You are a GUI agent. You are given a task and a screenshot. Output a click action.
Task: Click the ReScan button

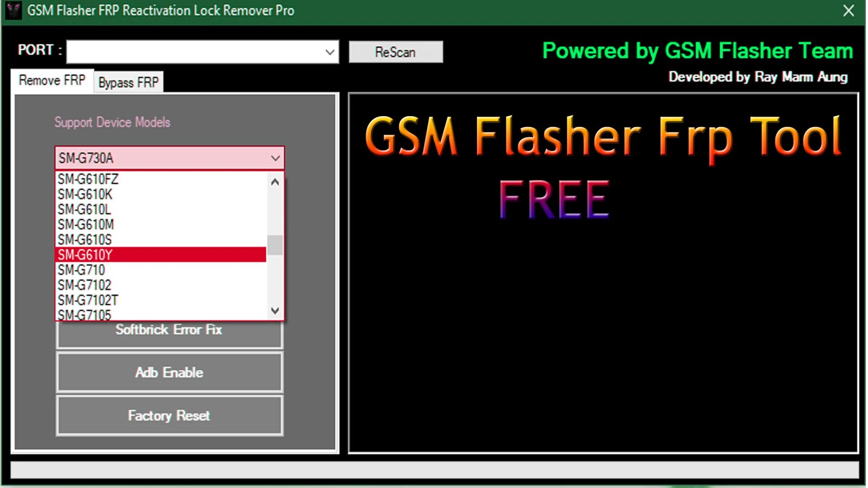[x=395, y=52]
